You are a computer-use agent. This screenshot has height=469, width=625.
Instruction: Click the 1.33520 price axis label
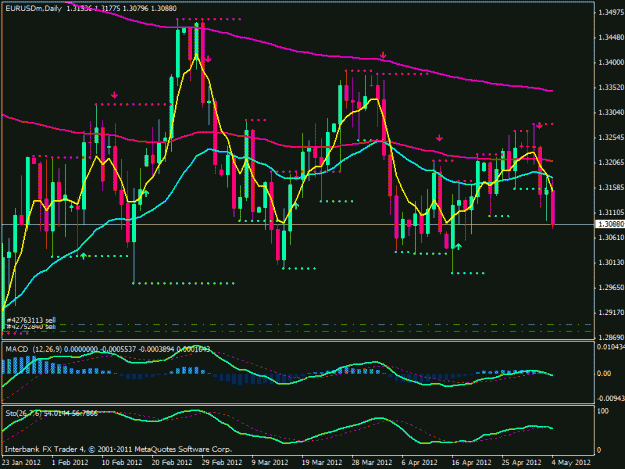click(611, 88)
